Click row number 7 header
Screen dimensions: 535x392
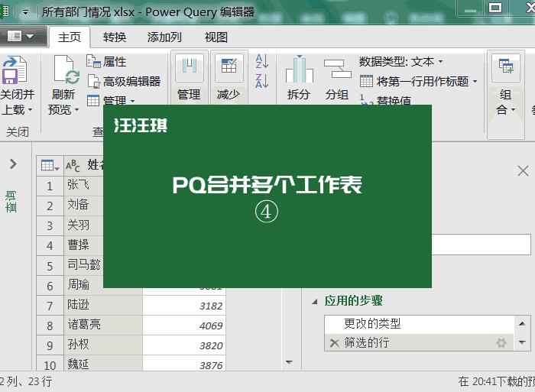[x=50, y=306]
